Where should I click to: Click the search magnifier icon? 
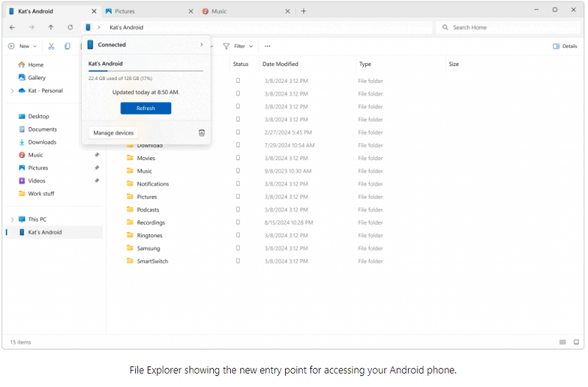[x=445, y=27]
